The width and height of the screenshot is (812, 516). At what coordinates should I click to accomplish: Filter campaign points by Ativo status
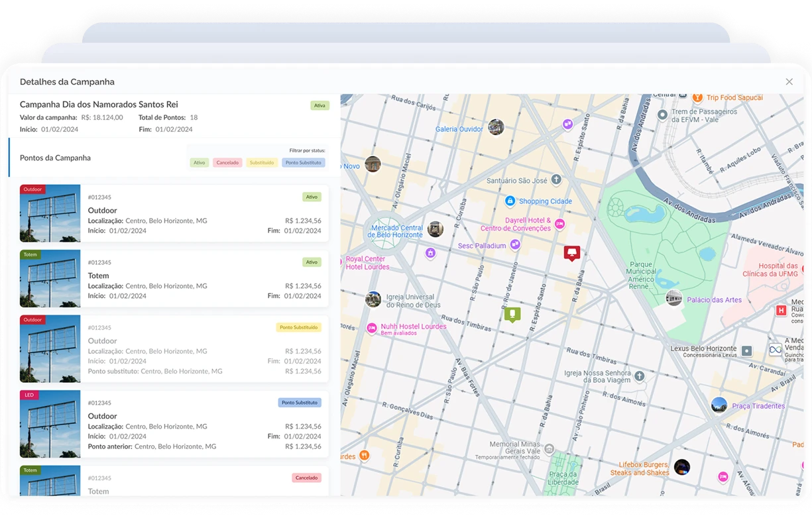[199, 162]
